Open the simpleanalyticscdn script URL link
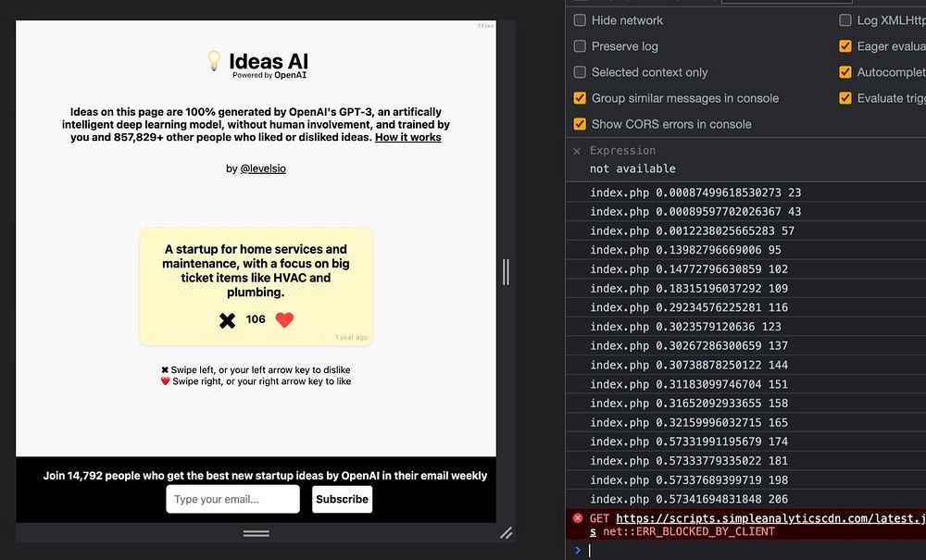Viewport: 926px width, 560px height. (769, 518)
